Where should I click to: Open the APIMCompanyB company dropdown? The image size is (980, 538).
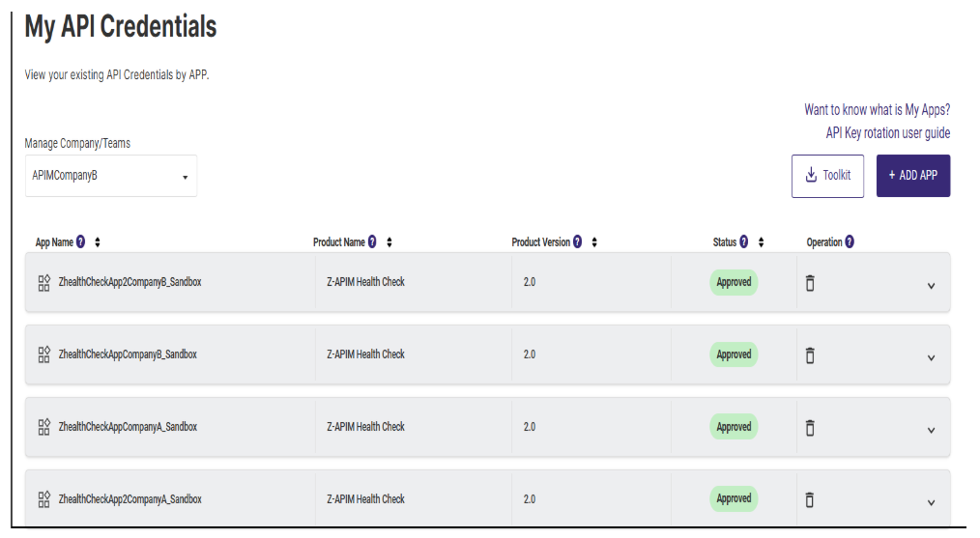(110, 176)
